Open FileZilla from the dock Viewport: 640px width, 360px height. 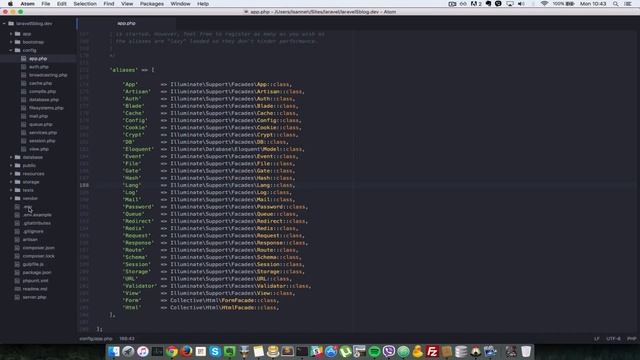432,351
